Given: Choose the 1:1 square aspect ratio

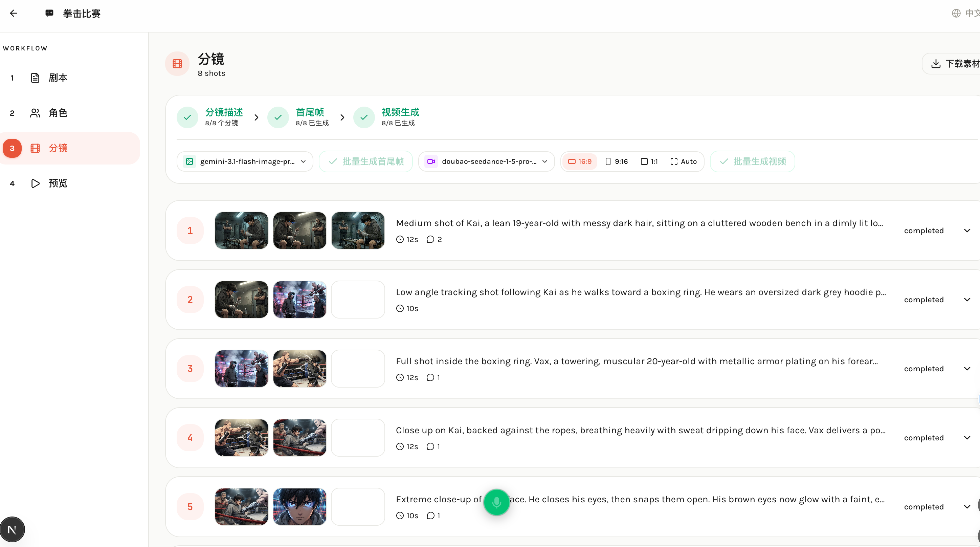Looking at the screenshot, I should tap(649, 161).
